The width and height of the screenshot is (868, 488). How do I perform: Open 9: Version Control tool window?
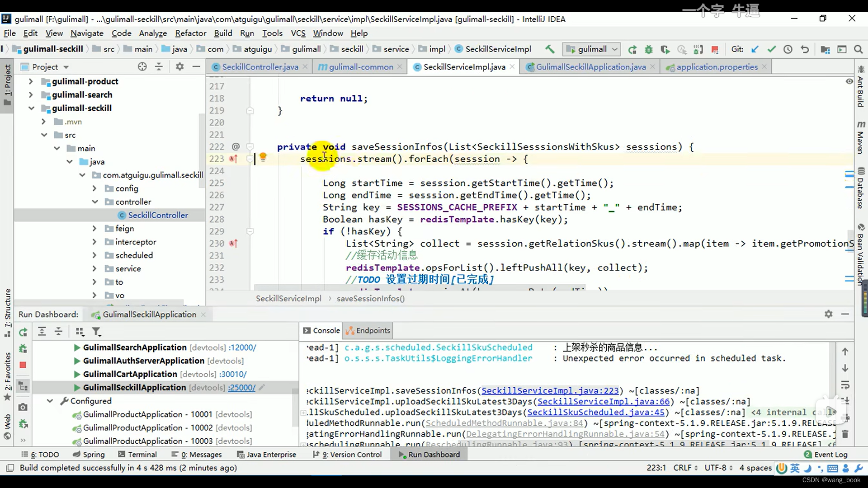click(347, 455)
